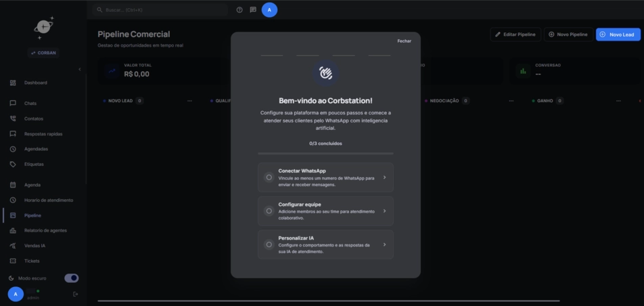The width and height of the screenshot is (644, 306).
Task: Click the last onboarding step indicator
Action: click(x=379, y=56)
